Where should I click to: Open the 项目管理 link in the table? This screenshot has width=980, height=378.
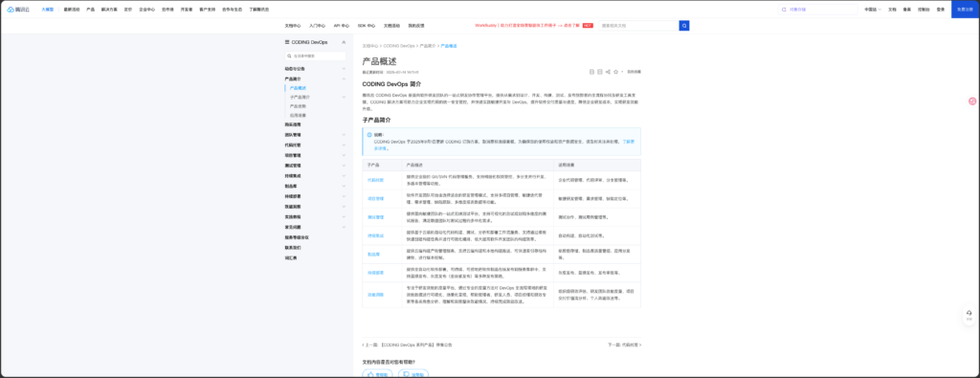point(375,198)
